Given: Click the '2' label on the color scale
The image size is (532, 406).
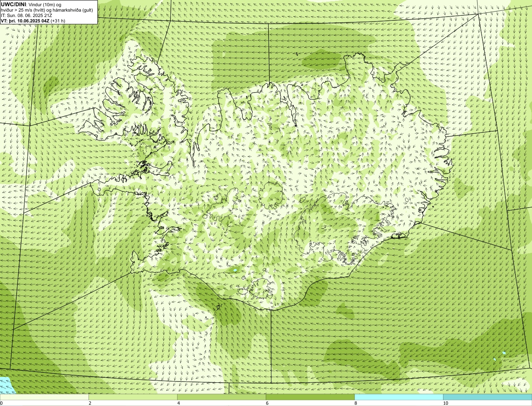Looking at the screenshot, I should [90, 403].
